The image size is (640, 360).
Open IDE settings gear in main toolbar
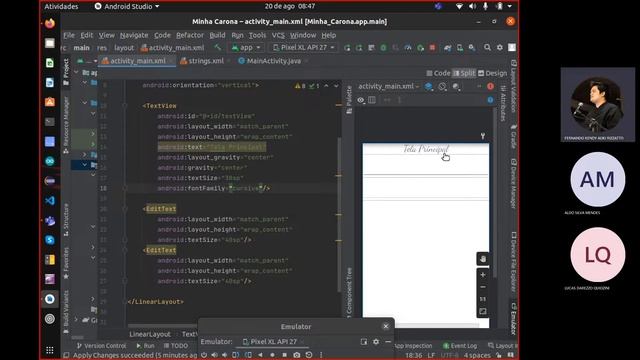(500, 48)
